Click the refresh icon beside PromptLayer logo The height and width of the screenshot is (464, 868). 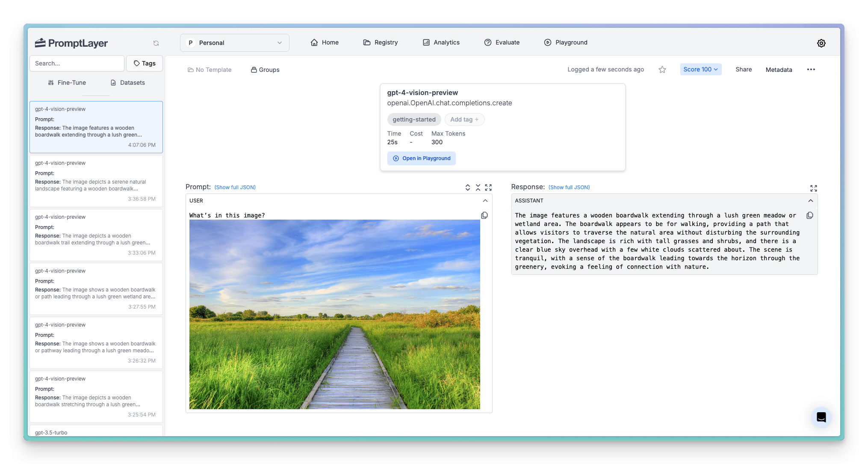[156, 43]
